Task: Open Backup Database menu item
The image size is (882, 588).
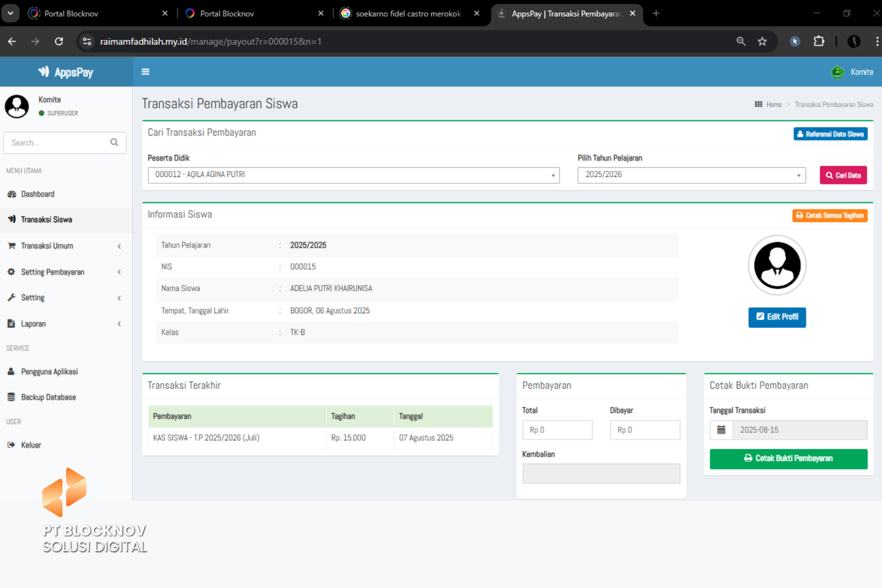Action: click(49, 397)
